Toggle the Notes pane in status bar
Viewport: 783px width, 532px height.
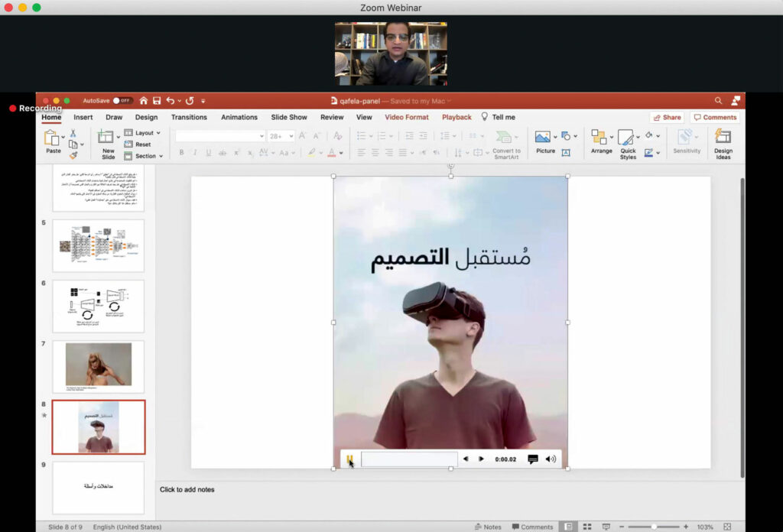[x=488, y=527]
